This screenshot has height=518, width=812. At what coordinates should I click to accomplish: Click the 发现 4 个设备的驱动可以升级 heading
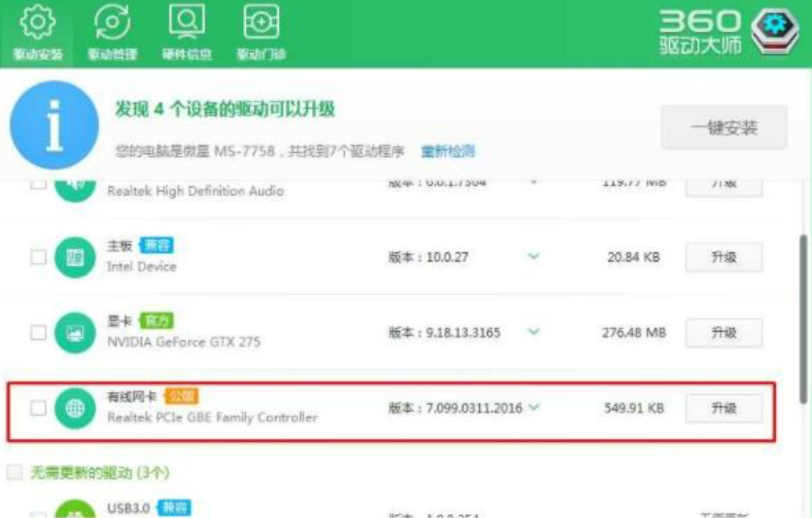(225, 109)
